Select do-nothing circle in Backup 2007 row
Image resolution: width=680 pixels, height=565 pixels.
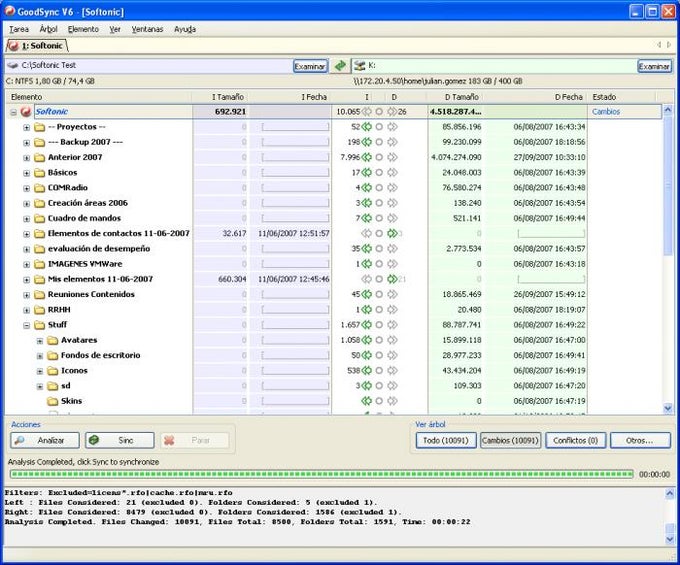pyautogui.click(x=379, y=142)
